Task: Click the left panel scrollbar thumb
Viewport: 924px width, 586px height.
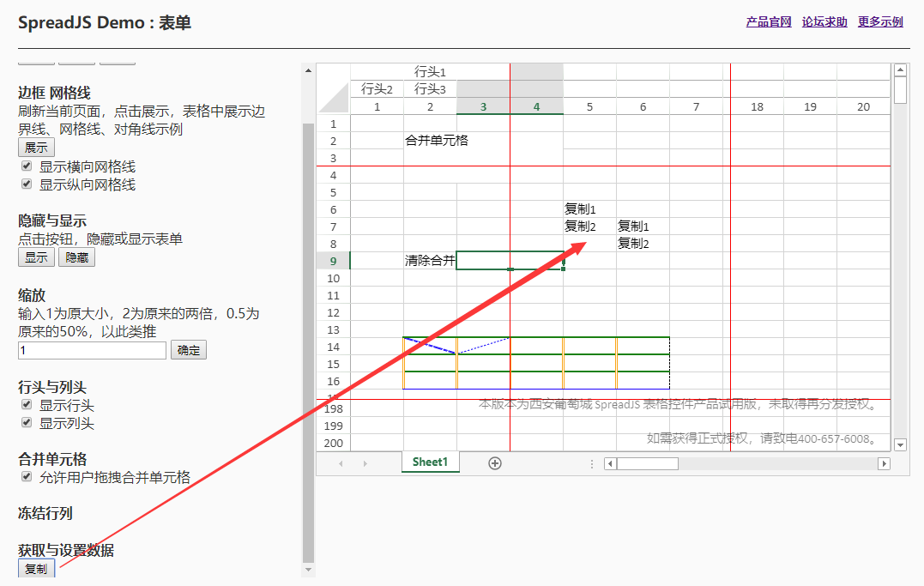Action: click(x=308, y=343)
